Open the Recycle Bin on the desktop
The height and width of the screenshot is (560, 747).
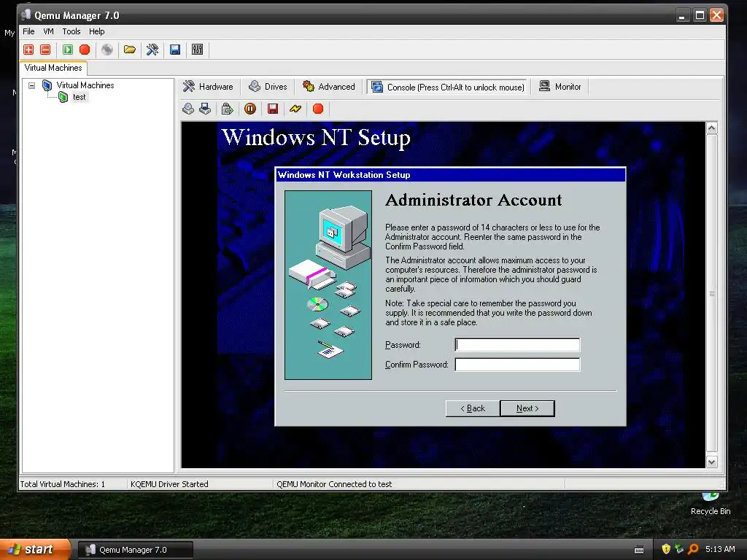pos(711,503)
